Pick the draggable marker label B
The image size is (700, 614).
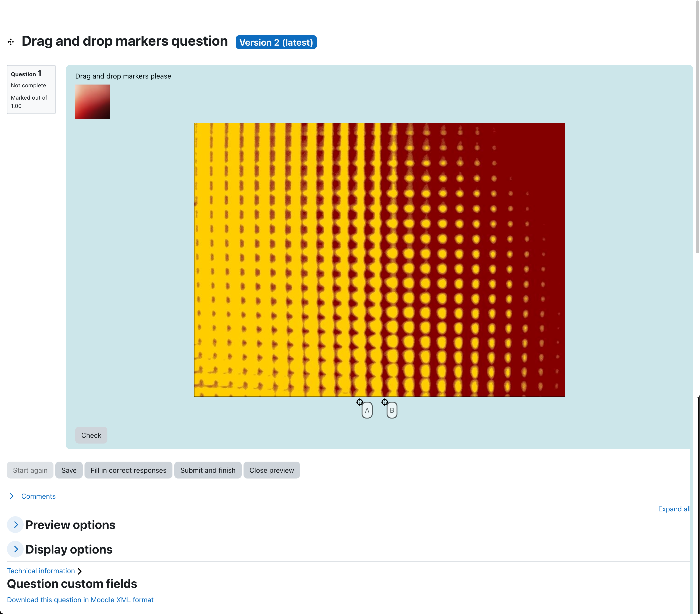392,410
